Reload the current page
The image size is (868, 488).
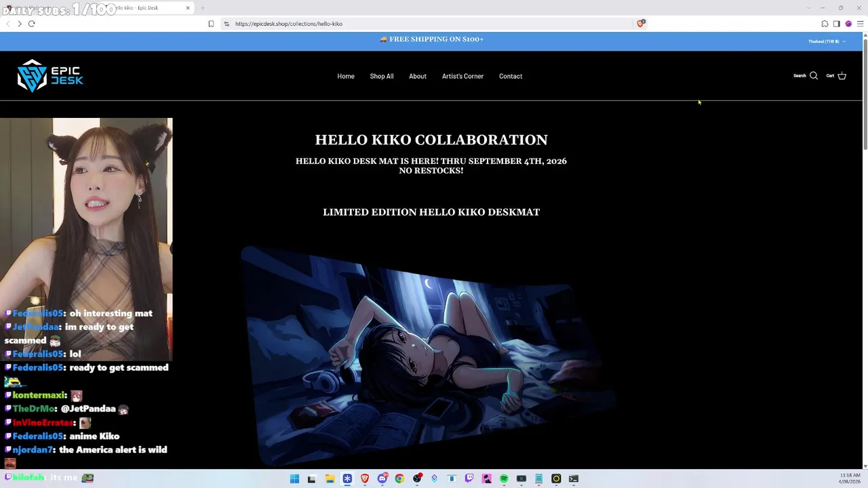(x=31, y=24)
